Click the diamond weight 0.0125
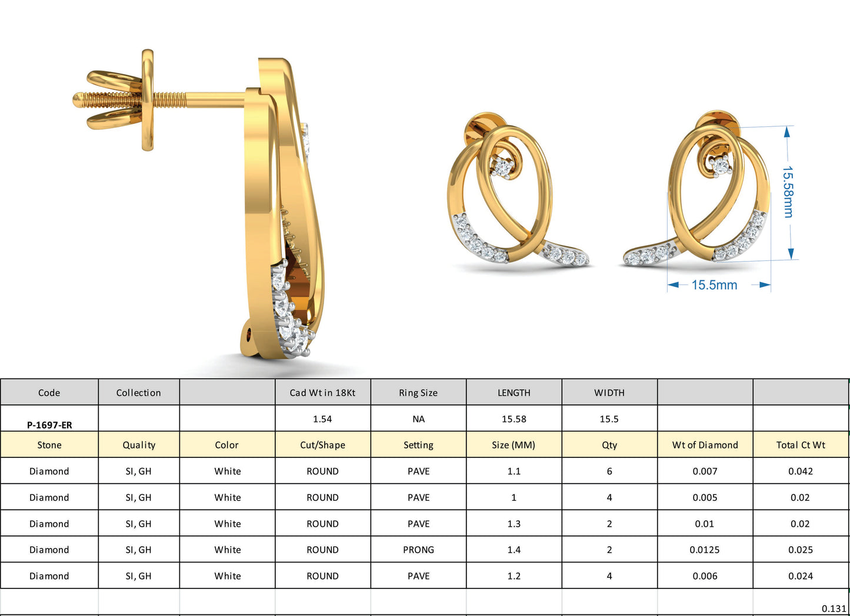Screen dimensions: 850x616 (705, 550)
